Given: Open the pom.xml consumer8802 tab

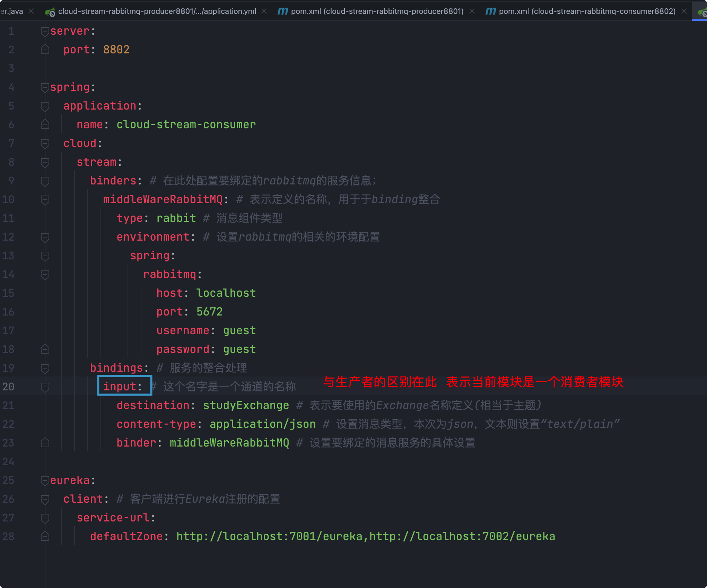Looking at the screenshot, I should (x=587, y=11).
